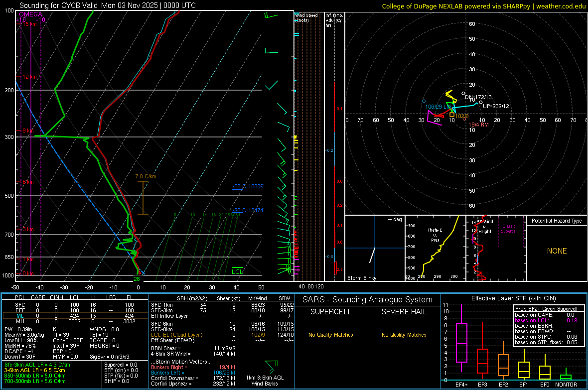
Task: Click the Storm Slinky panel label
Action: click(361, 278)
